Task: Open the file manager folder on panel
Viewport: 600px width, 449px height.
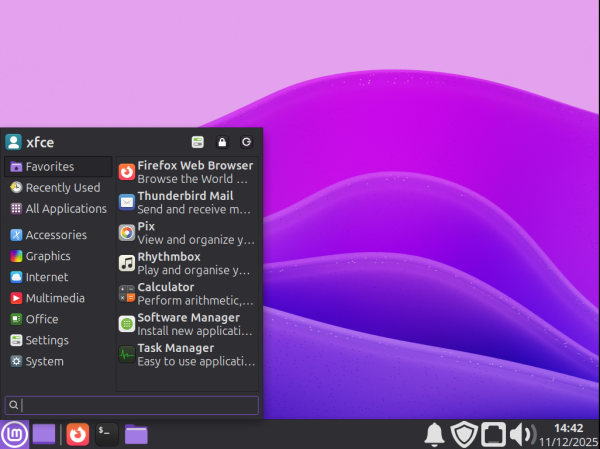Action: pyautogui.click(x=136, y=434)
